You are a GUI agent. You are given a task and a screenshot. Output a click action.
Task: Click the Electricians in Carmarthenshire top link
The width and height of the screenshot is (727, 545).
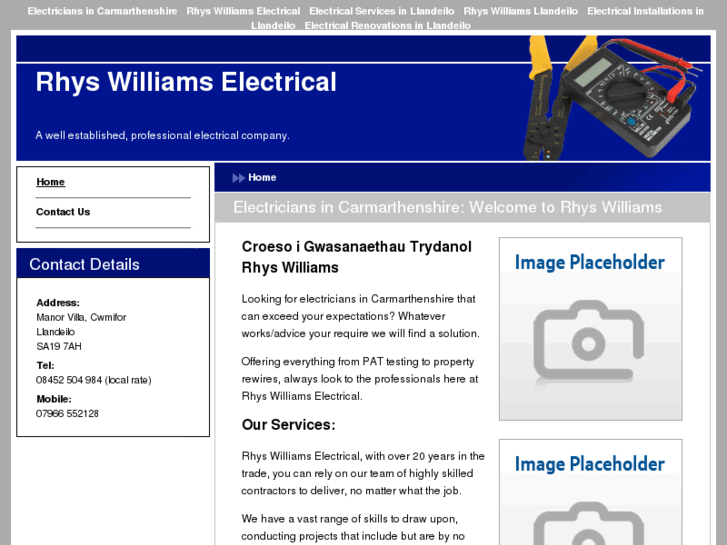point(102,11)
